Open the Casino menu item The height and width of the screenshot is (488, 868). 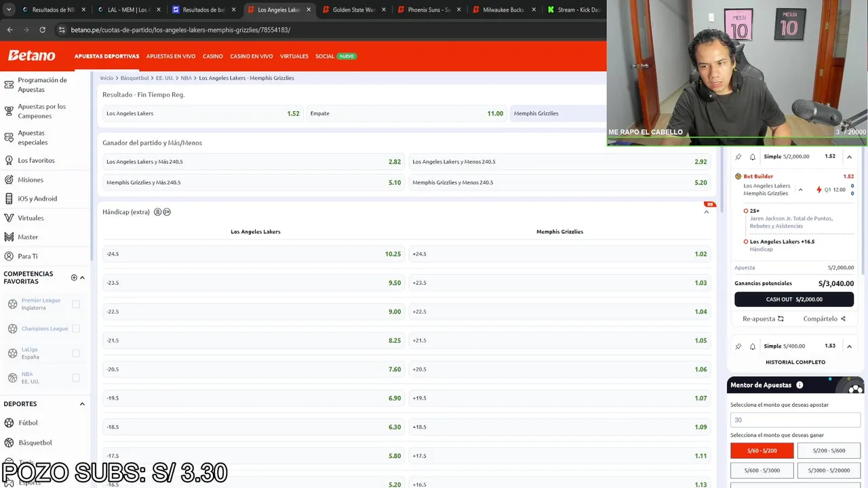click(213, 56)
